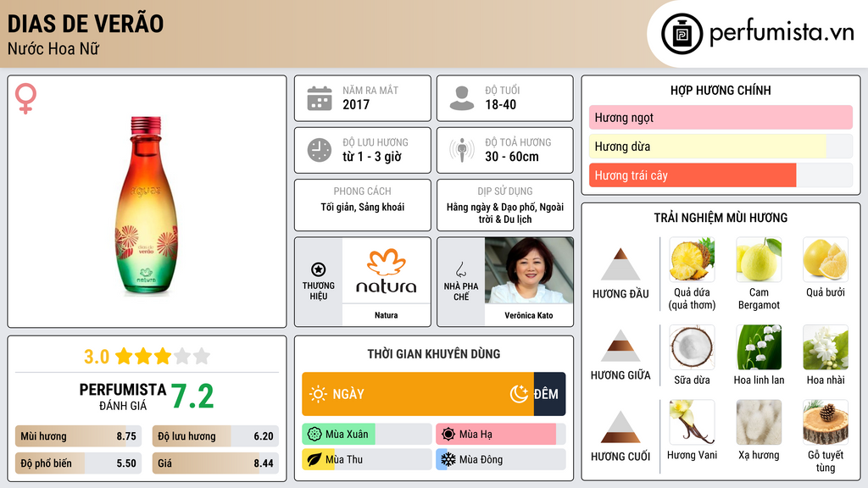This screenshot has width=868, height=488.
Task: Click the style text Tối giản, Sảng khoái
Action: point(363,207)
